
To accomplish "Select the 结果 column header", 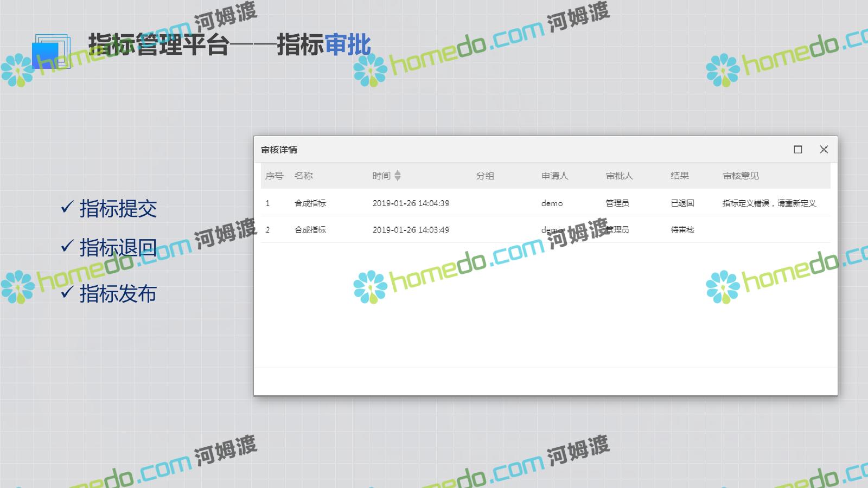I will coord(679,176).
